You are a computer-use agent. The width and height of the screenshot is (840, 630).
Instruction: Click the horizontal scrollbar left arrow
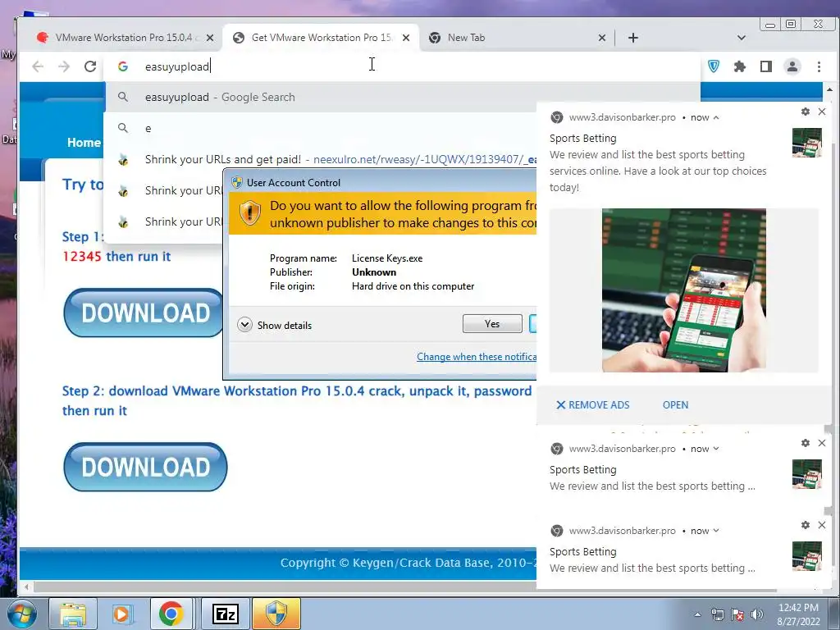[x=25, y=587]
